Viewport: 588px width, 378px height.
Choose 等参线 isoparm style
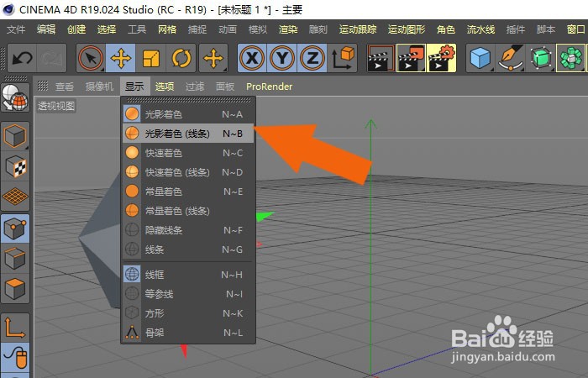[188, 294]
